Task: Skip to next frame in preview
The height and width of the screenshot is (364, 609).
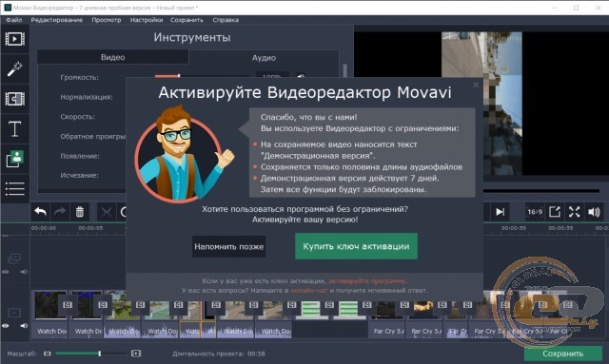Action: coord(500,212)
